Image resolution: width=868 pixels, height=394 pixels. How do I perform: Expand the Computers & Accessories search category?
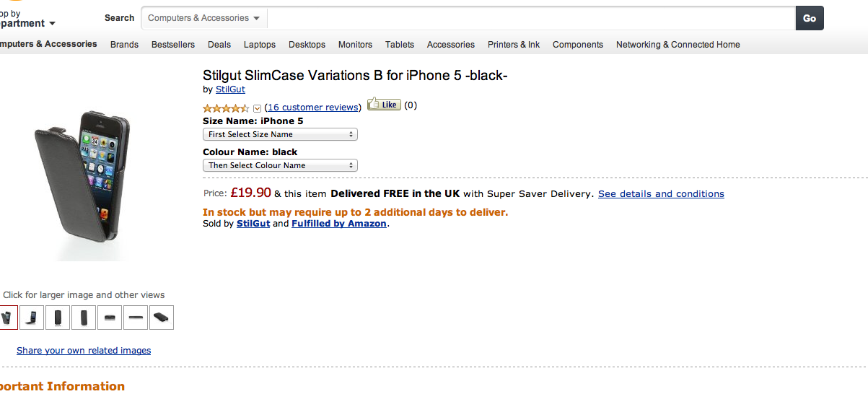click(x=204, y=18)
